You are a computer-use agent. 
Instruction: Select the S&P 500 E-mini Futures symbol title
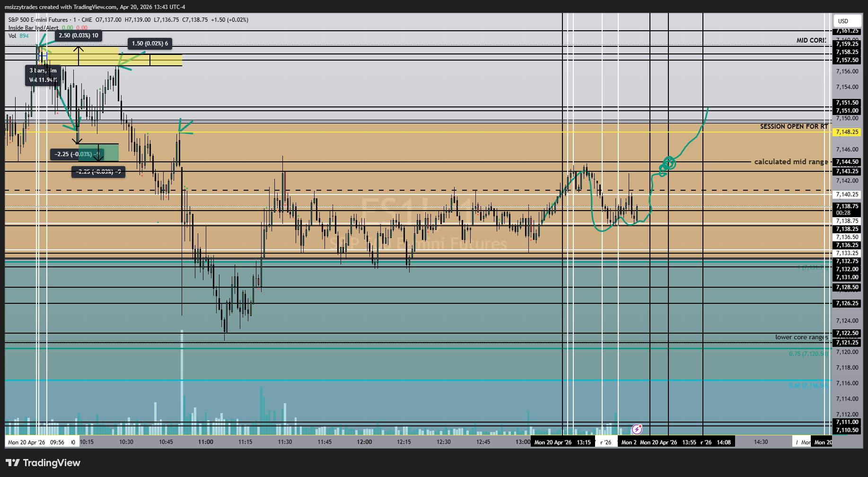[x=38, y=20]
